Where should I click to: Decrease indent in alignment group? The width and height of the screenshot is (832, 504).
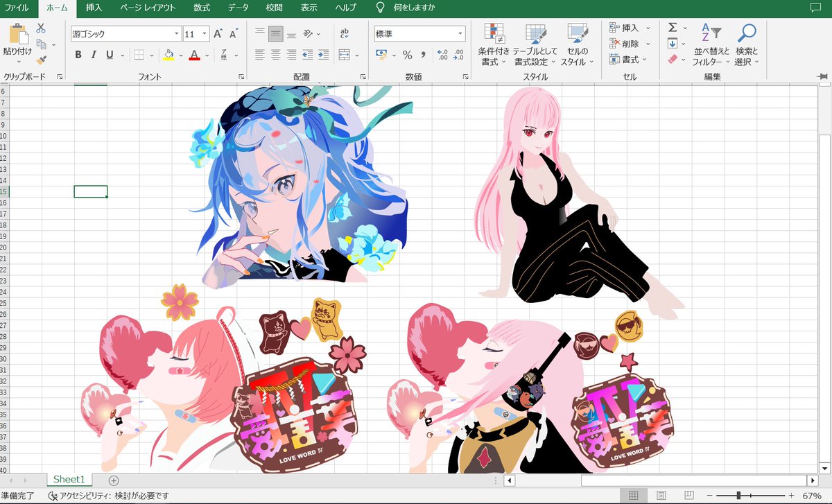point(307,55)
